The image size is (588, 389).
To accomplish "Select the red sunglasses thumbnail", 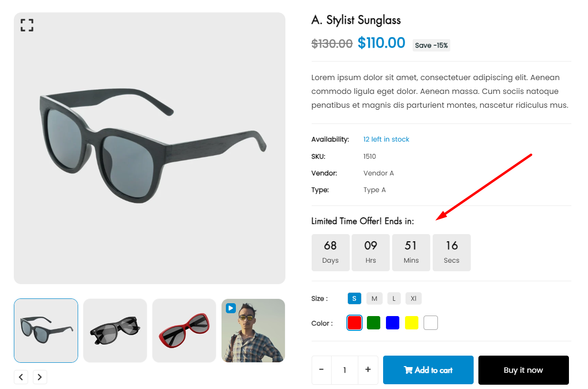I will pos(184,330).
